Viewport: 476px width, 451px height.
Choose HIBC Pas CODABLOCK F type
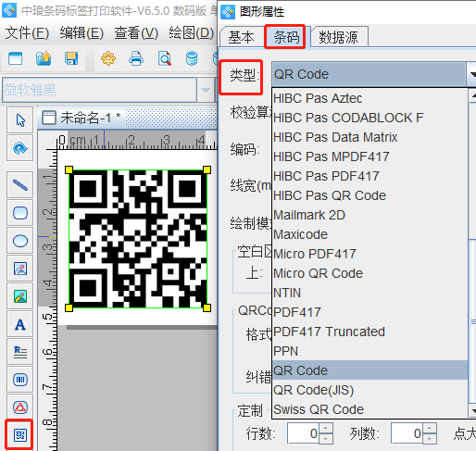[370, 118]
